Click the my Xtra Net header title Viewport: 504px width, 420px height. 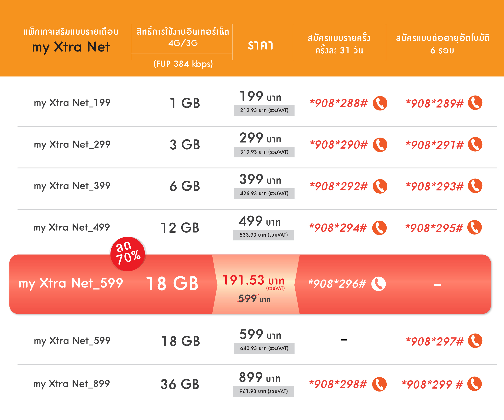tap(71, 47)
